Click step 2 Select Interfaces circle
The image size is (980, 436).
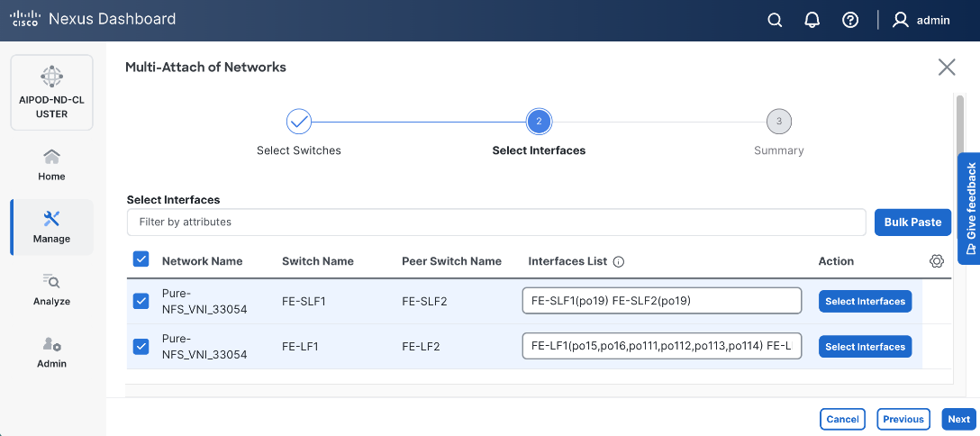(x=539, y=122)
